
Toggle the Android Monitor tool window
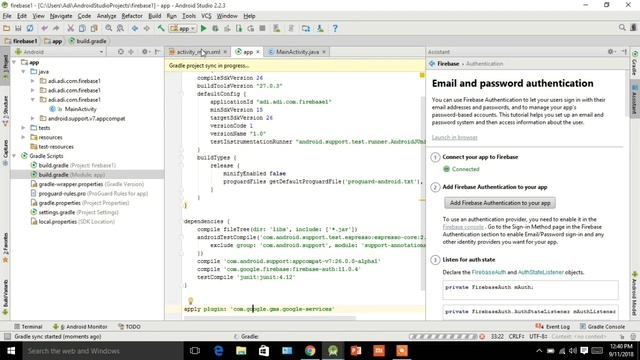point(80,327)
